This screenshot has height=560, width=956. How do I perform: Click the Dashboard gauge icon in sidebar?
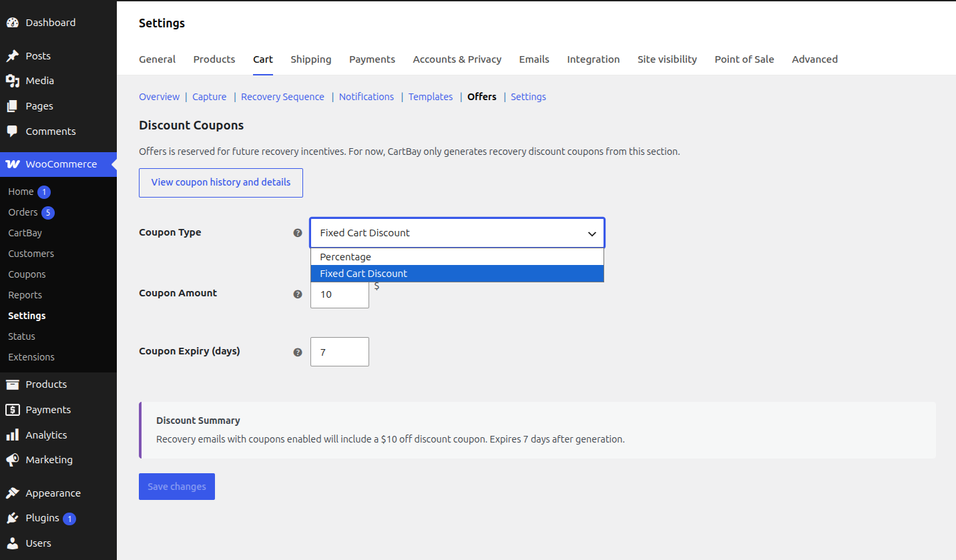tap(12, 23)
